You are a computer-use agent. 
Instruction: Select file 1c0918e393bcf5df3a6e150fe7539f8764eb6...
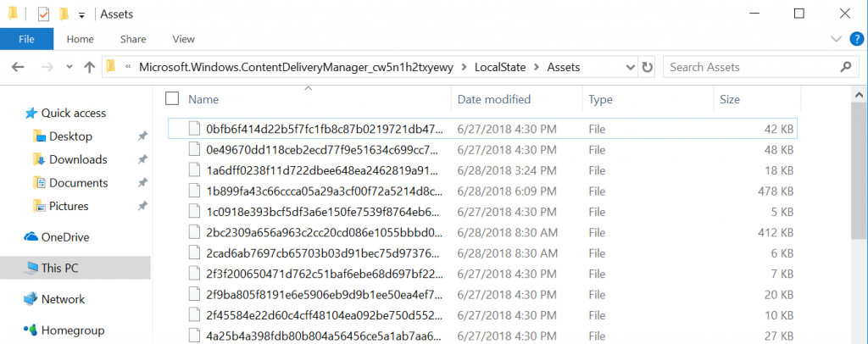click(482, 212)
